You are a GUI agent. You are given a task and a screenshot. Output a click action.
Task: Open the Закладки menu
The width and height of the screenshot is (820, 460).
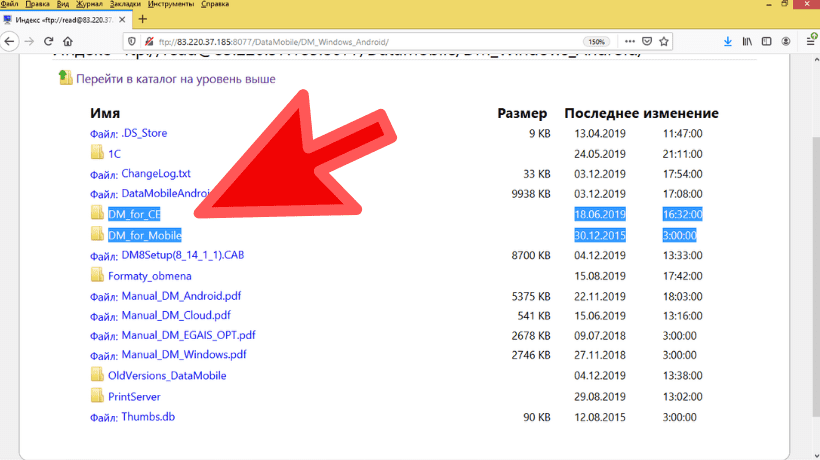click(x=125, y=4)
